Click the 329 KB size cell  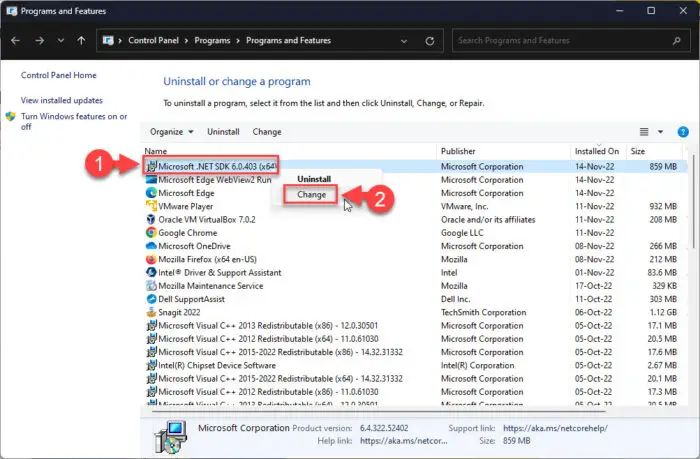[664, 286]
